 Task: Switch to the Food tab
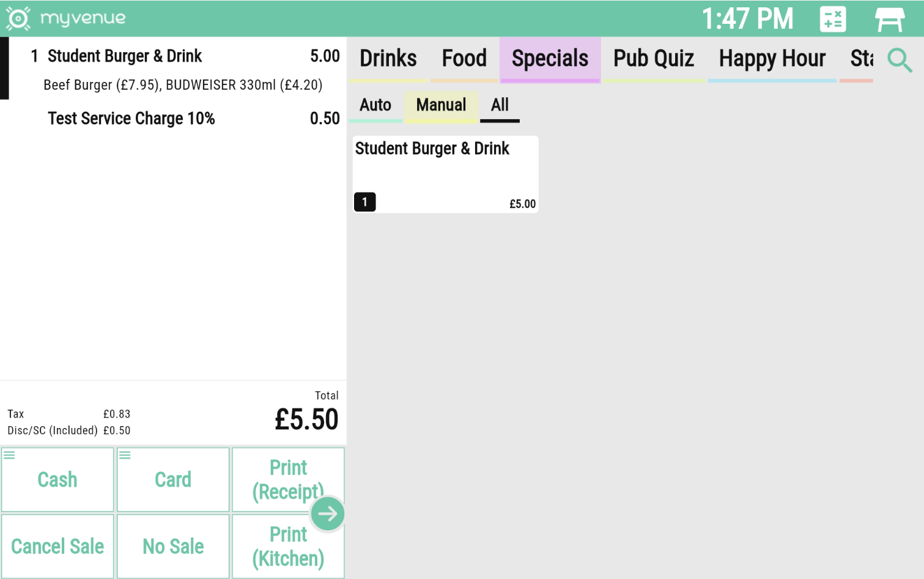coord(464,59)
